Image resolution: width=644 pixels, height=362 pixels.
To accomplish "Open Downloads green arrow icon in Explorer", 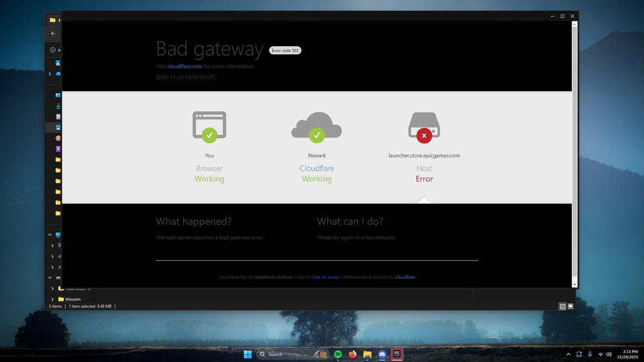I will click(x=58, y=106).
